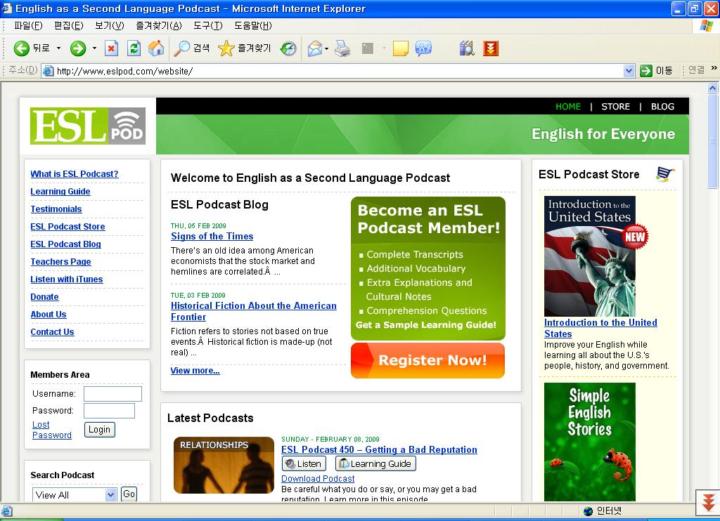Open the Contact Us sidebar link

[52, 332]
